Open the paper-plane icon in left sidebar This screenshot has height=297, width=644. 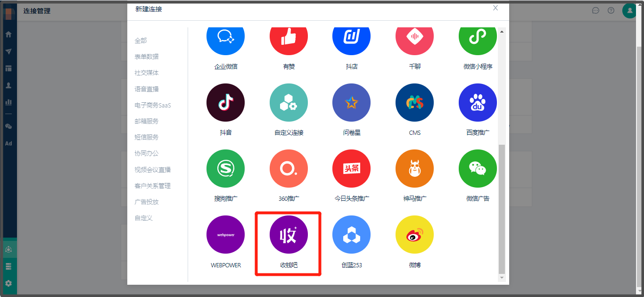[x=8, y=51]
